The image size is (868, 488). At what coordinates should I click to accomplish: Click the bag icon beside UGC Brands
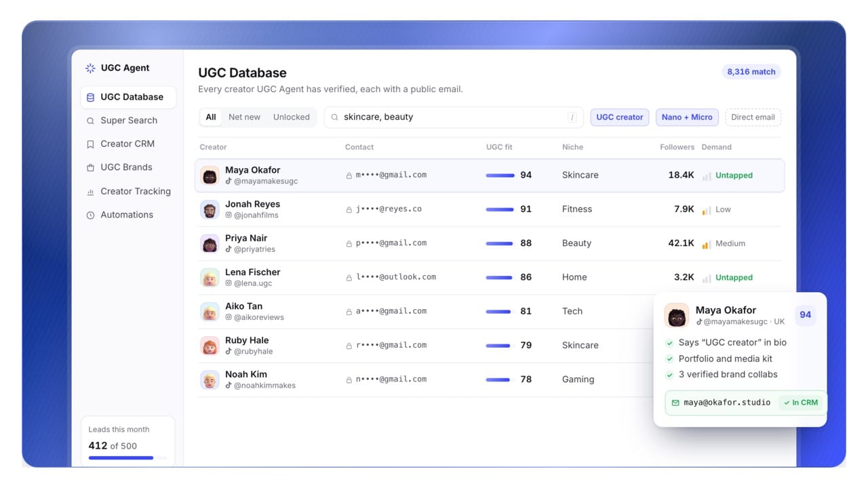click(x=90, y=167)
